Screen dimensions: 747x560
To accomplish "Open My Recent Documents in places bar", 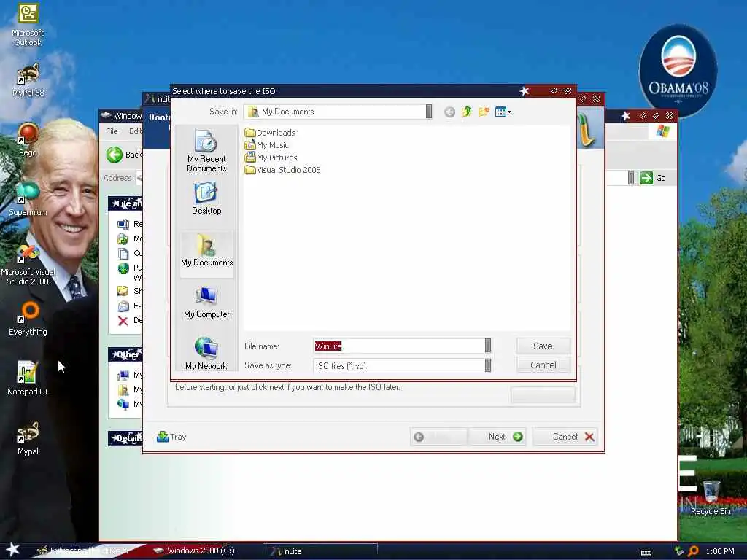I will tap(206, 151).
